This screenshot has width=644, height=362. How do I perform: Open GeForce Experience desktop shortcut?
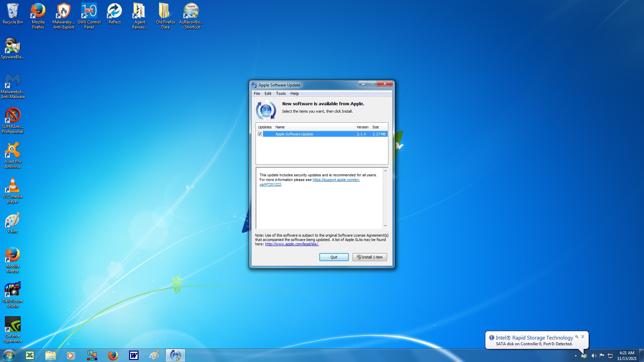pos(13,330)
